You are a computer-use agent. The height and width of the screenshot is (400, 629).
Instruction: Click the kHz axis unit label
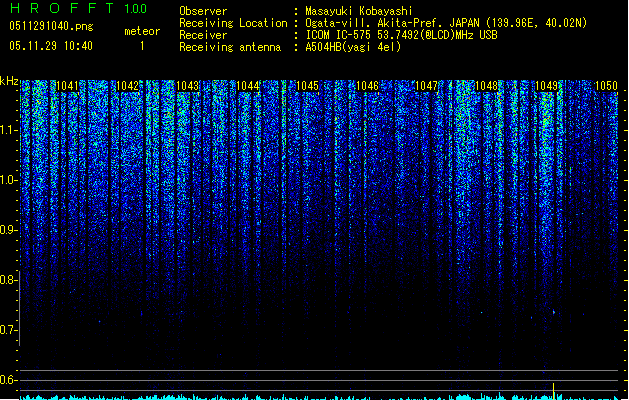tap(10, 81)
